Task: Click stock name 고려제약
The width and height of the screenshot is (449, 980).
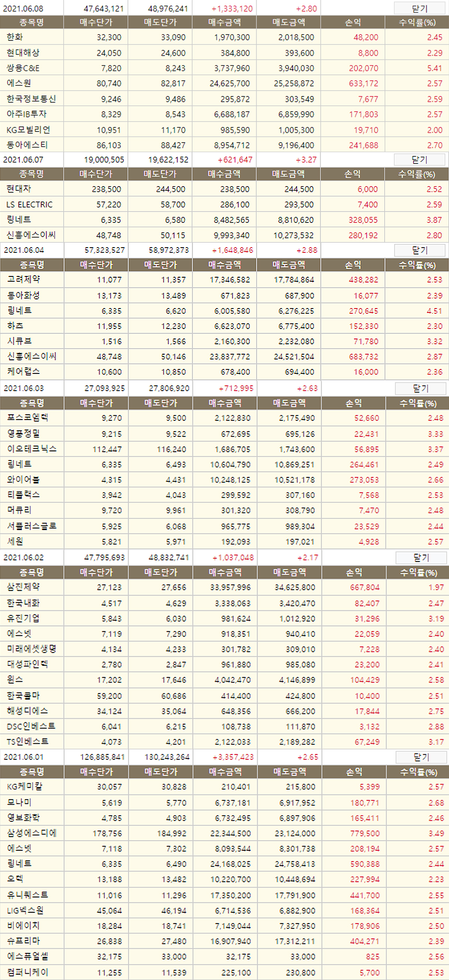Action: 24,280
